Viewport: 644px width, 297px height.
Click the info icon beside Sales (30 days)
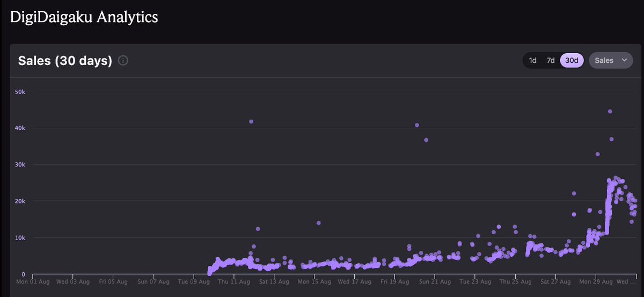123,61
